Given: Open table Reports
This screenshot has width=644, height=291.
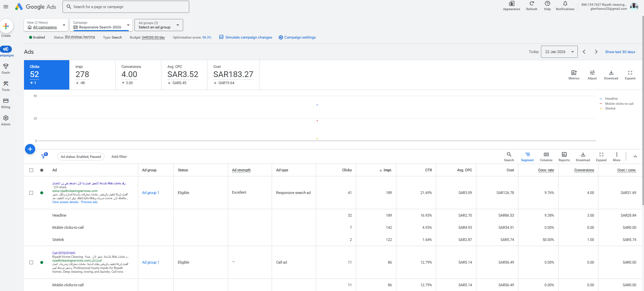Looking at the screenshot, I should [564, 156].
